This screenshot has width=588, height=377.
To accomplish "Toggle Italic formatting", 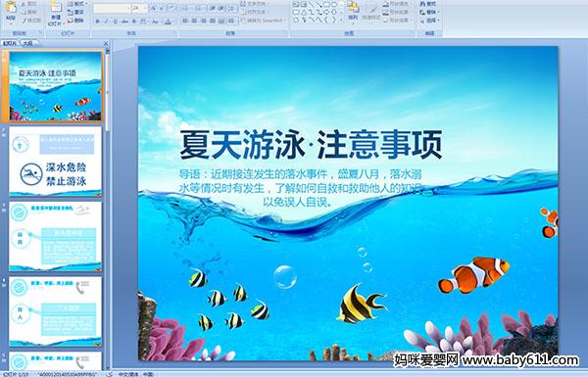I will coord(106,22).
